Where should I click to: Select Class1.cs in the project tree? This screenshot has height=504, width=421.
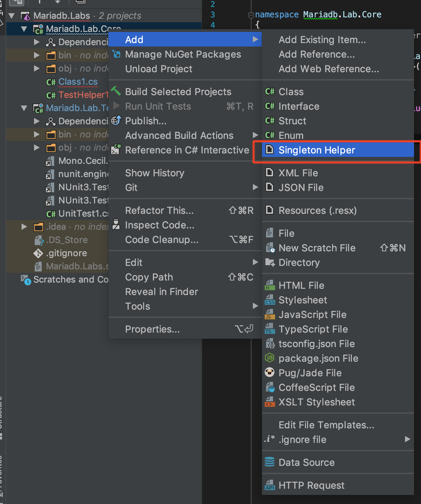tap(78, 82)
